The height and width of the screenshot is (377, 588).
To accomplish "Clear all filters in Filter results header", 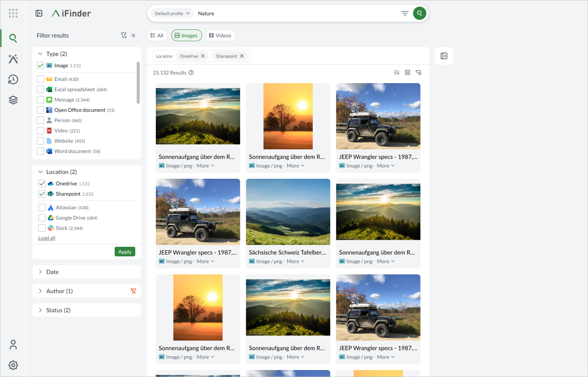I will [x=124, y=35].
